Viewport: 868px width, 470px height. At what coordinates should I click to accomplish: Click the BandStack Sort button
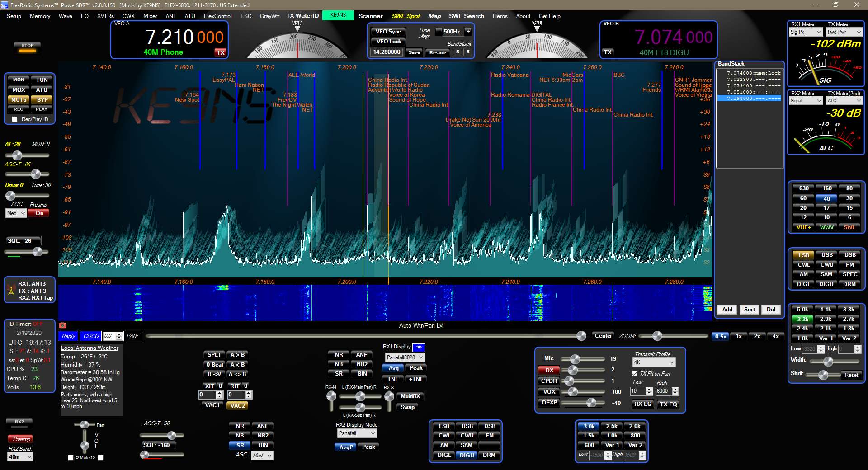point(750,310)
